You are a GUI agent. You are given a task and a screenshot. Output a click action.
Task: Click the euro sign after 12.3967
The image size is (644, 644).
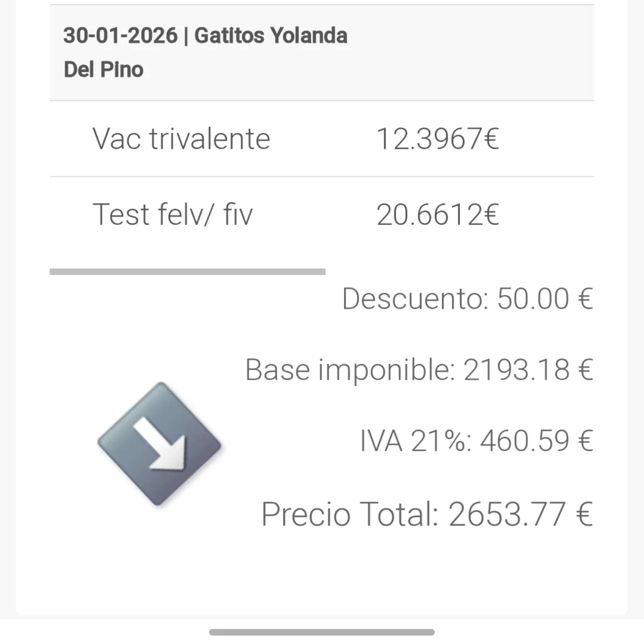[491, 139]
